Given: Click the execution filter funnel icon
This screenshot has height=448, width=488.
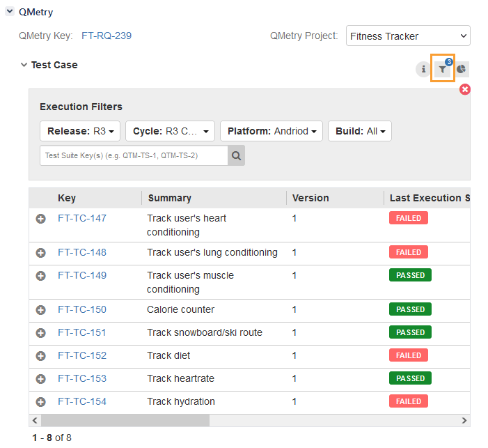Looking at the screenshot, I should [x=442, y=69].
